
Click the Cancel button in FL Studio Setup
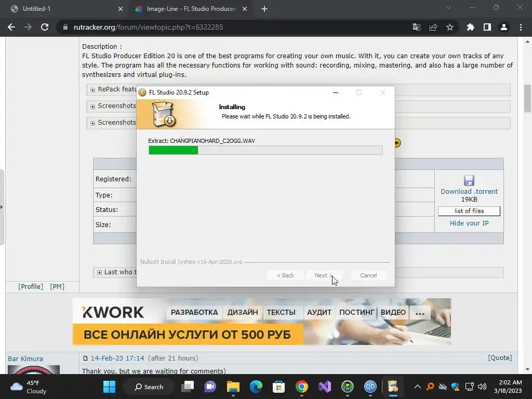(368, 275)
